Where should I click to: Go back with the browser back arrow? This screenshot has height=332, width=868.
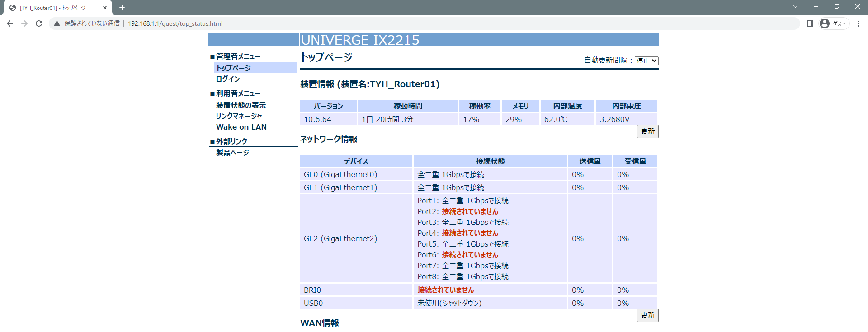[10, 23]
